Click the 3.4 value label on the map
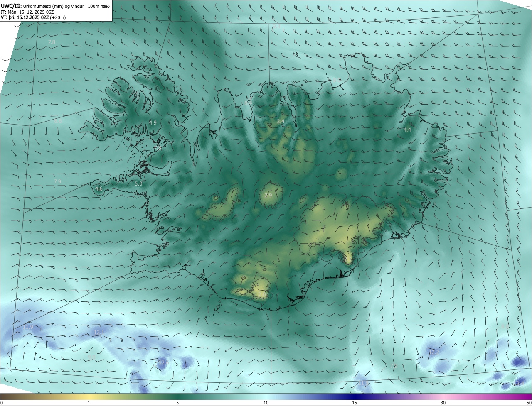Screen dimensions: 532x406 [x=281, y=121]
